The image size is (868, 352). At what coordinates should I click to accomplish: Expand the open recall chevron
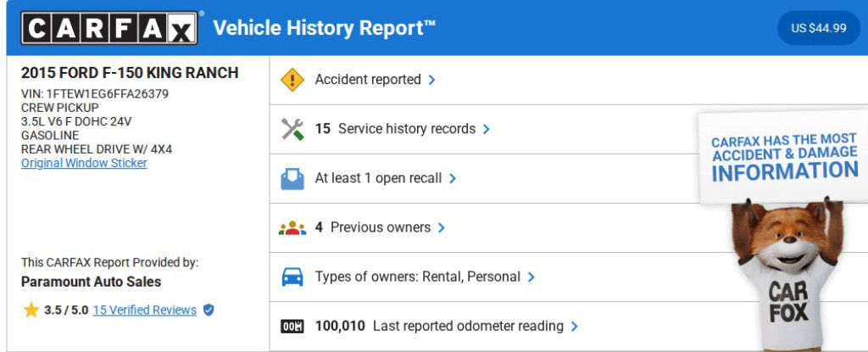(453, 178)
